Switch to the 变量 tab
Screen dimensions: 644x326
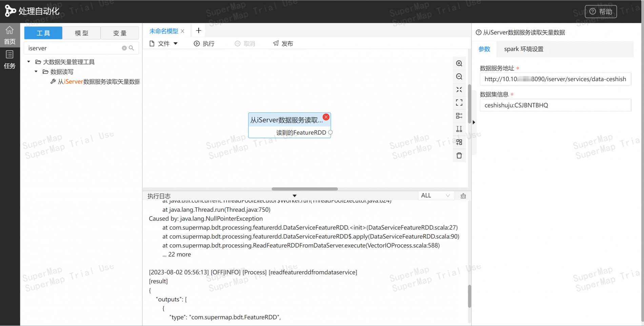(x=120, y=33)
